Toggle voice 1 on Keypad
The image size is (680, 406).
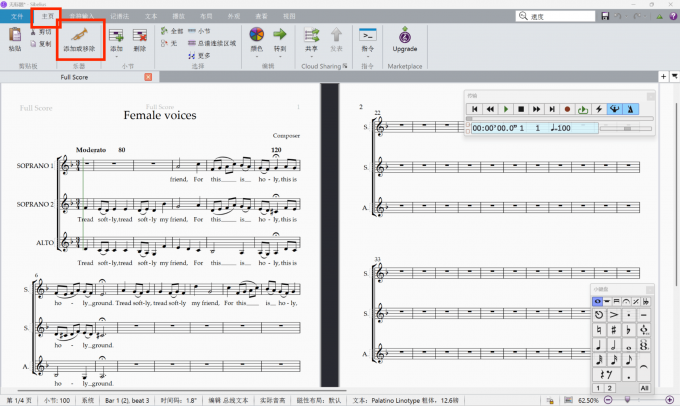tap(598, 388)
